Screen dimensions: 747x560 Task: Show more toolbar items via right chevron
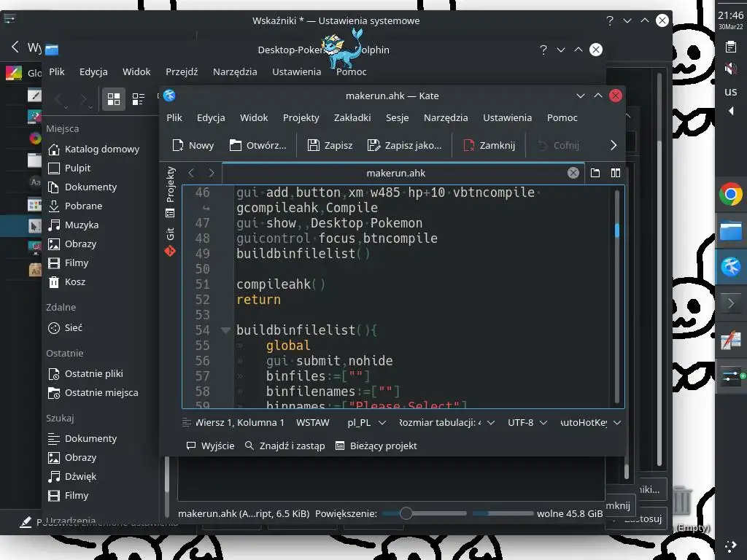613,145
